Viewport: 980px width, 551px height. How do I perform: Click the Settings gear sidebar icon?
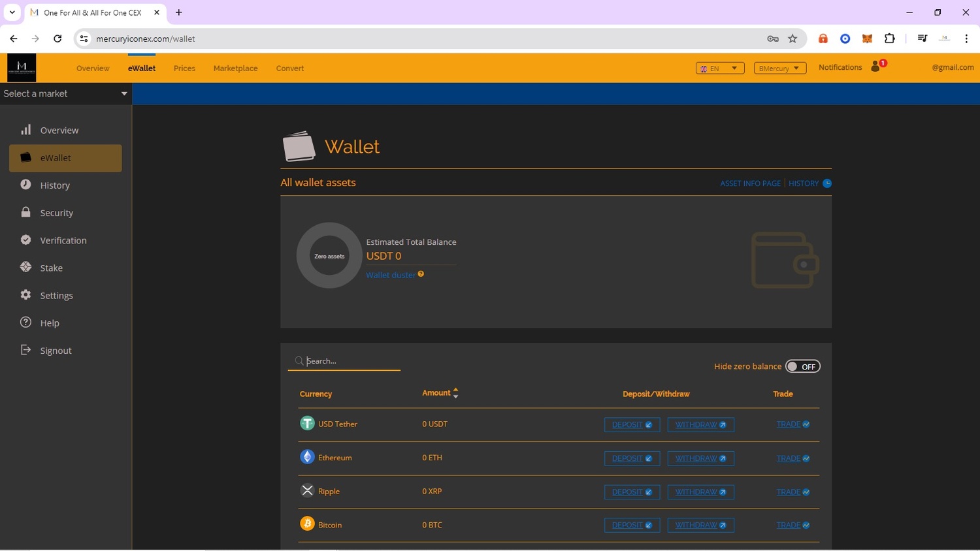(25, 294)
